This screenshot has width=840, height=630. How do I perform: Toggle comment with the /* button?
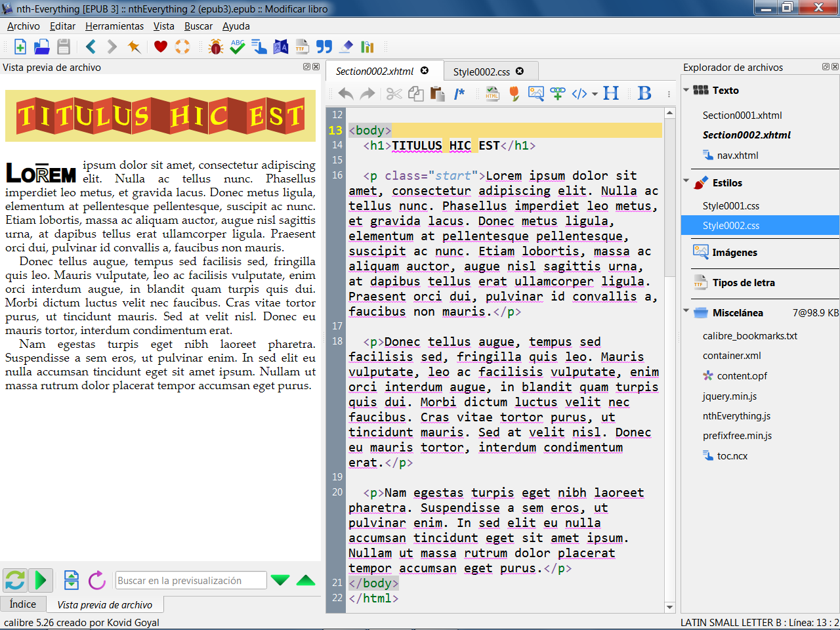click(459, 94)
